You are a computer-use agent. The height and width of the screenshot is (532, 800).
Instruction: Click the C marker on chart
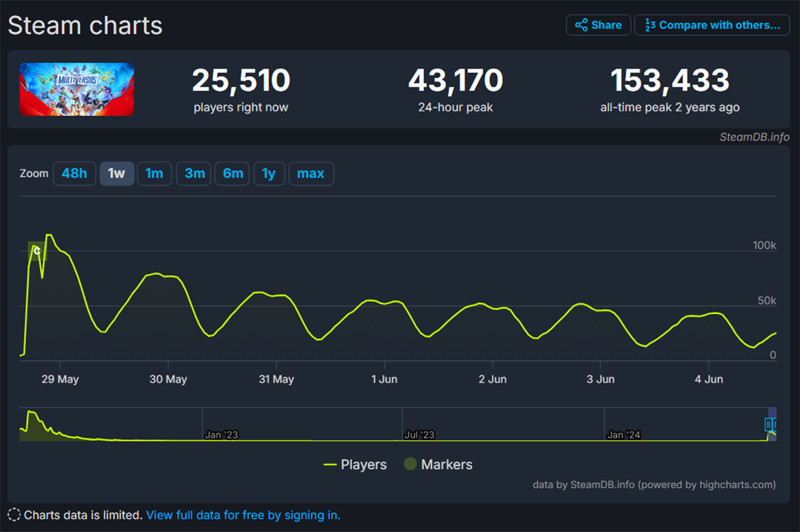coord(37,251)
